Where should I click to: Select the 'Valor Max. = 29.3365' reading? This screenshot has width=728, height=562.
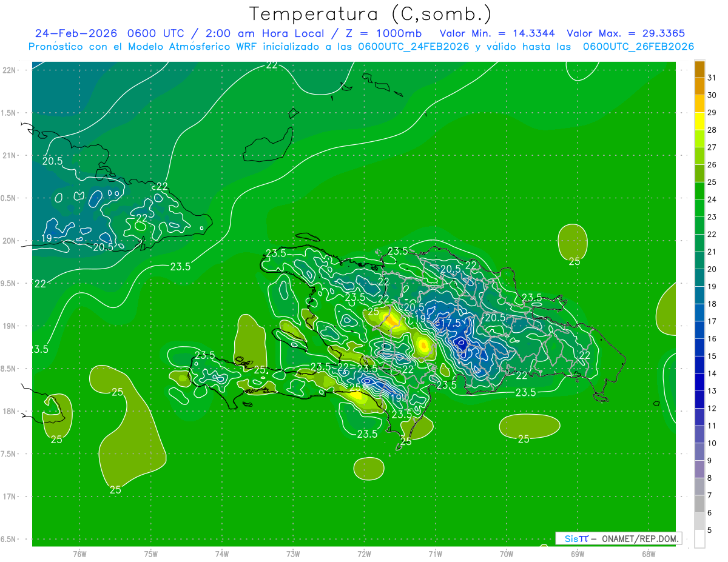tap(626, 33)
